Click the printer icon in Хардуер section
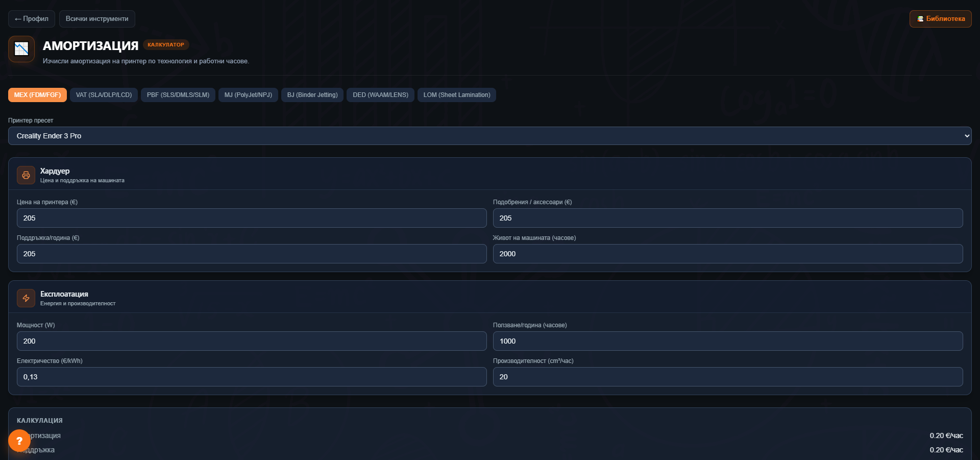 [26, 175]
